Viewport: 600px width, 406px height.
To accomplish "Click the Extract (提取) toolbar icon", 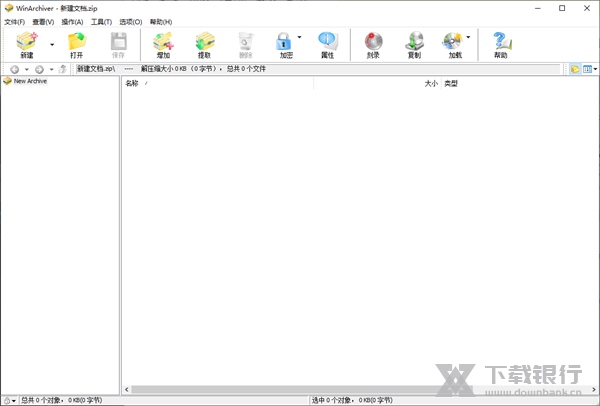I will point(204,42).
